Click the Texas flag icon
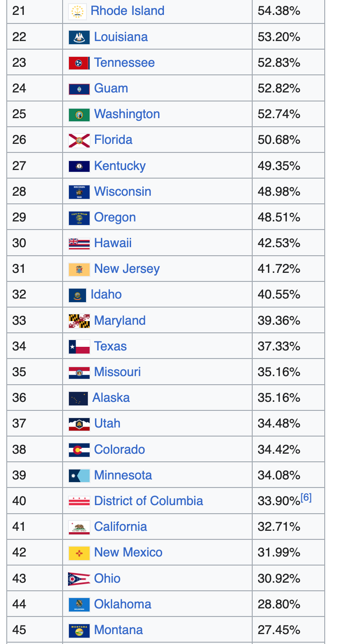This screenshot has height=644, width=345. point(79,347)
